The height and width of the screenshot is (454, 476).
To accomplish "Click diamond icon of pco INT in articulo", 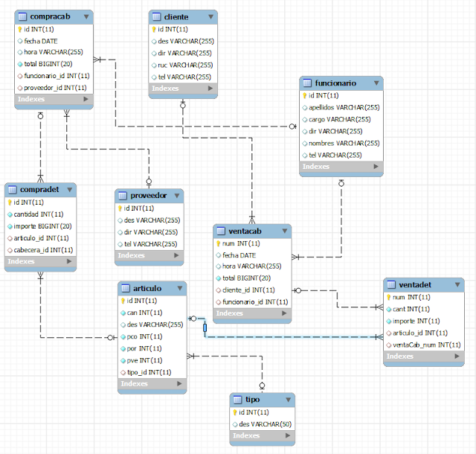I will [123, 336].
